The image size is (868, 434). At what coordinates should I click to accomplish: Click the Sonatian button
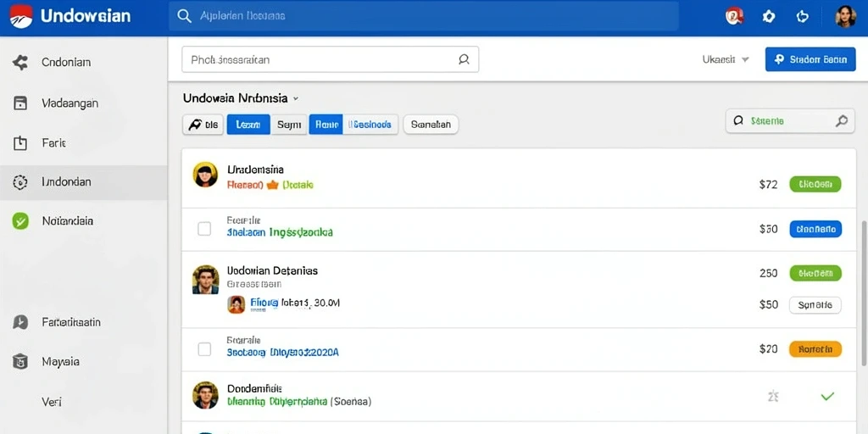(431, 125)
